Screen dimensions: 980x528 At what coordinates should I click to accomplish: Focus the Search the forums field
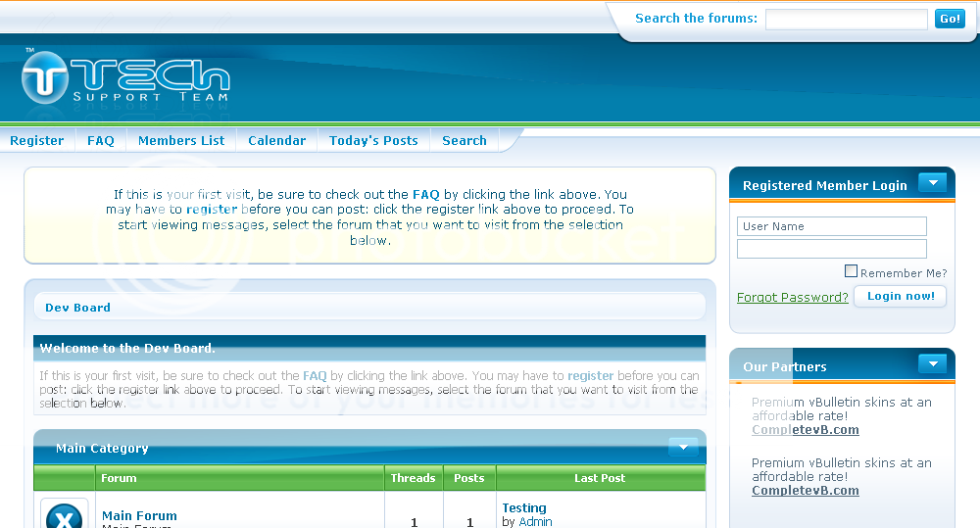(847, 20)
